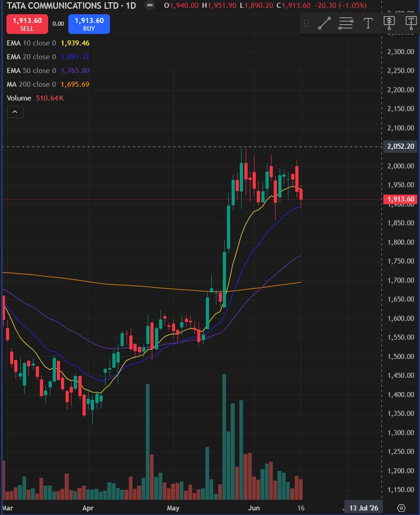Click the 2,052.20 crosshair price label
The width and height of the screenshot is (420, 515).
point(400,146)
